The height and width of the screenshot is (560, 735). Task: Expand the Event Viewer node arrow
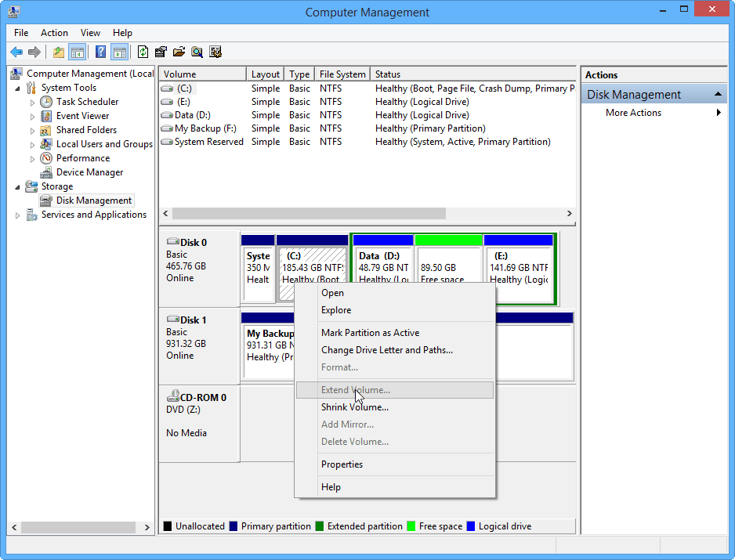point(32,116)
